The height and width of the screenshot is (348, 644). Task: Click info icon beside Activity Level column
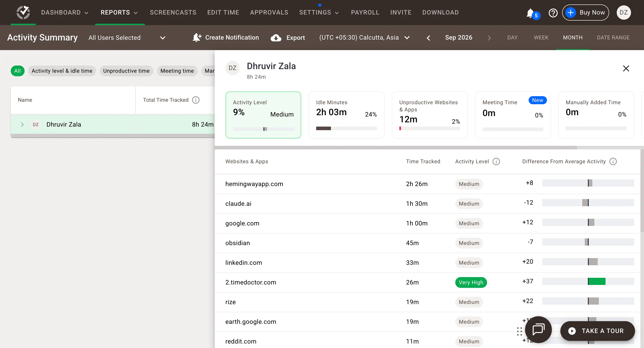pos(496,161)
